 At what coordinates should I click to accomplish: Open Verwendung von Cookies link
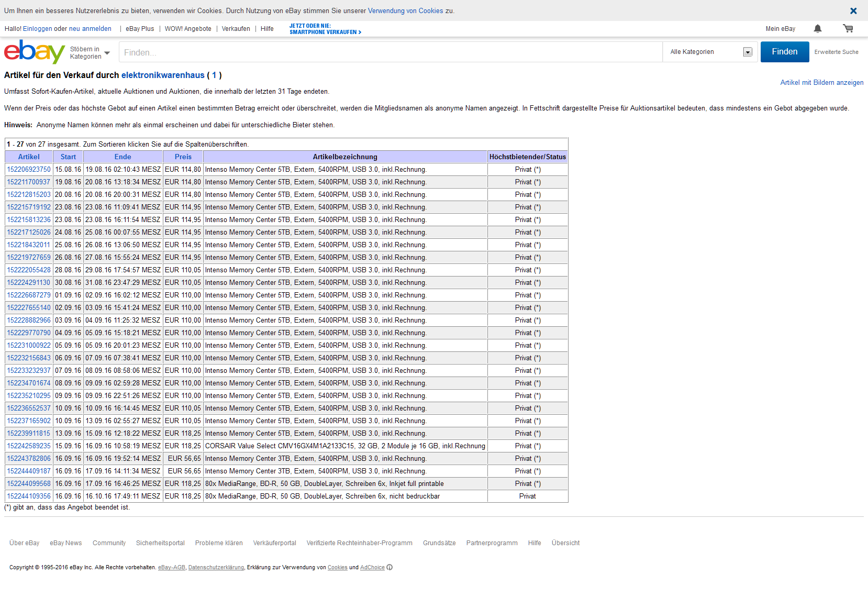click(405, 10)
